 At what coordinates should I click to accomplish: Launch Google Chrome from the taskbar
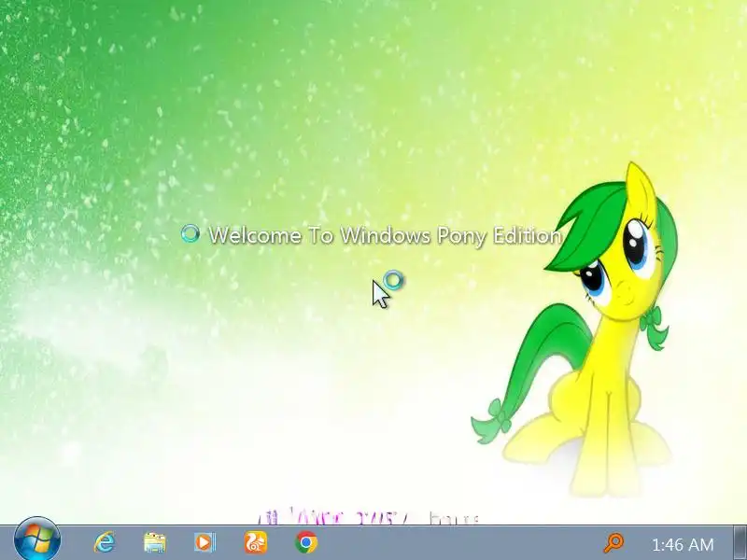tap(306, 542)
